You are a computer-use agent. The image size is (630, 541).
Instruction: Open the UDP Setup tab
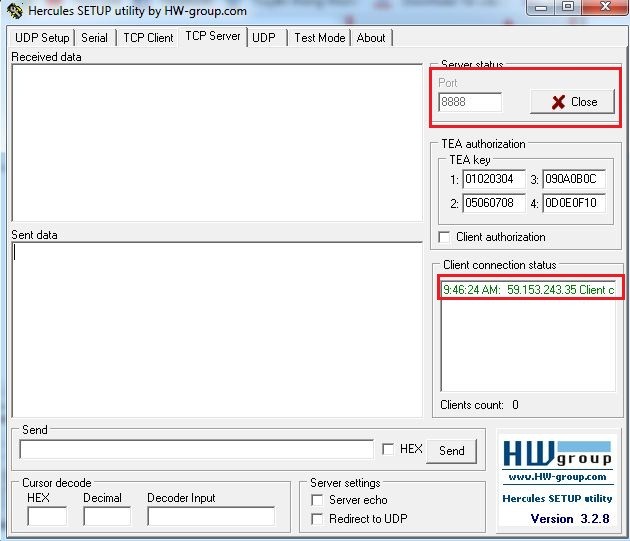[42, 38]
